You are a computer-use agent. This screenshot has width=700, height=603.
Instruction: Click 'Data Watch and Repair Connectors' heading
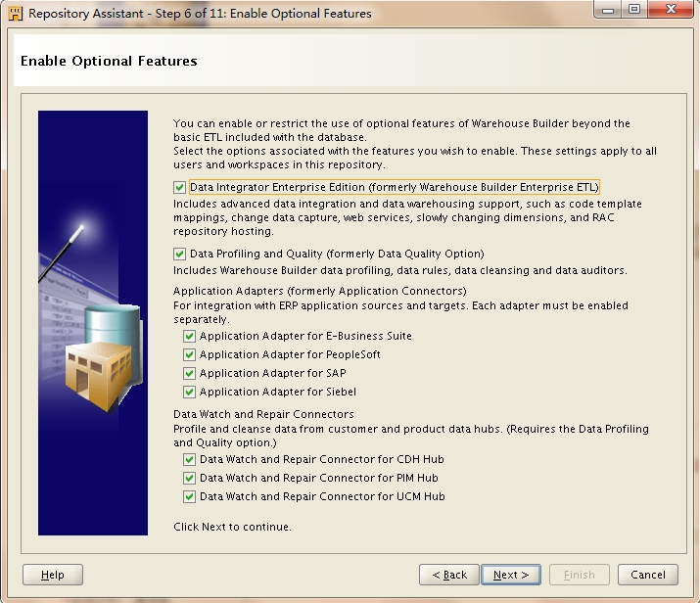(x=263, y=414)
